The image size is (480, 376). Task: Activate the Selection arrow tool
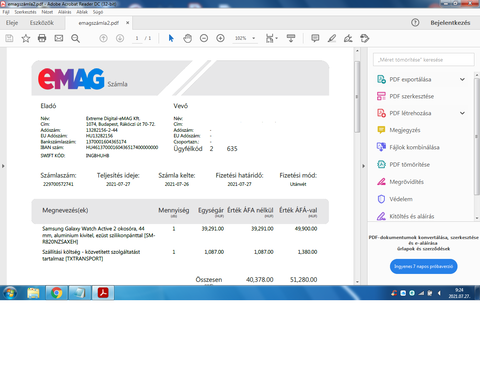coord(171,38)
